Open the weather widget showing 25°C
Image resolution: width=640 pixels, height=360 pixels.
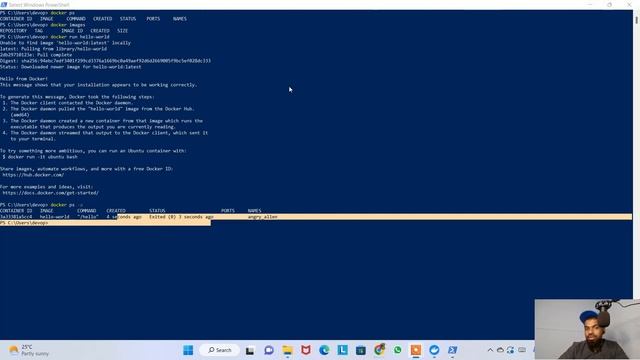click(29, 350)
